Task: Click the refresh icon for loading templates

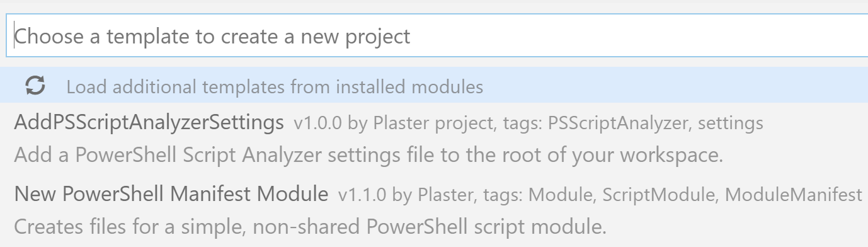Action: 35,86
